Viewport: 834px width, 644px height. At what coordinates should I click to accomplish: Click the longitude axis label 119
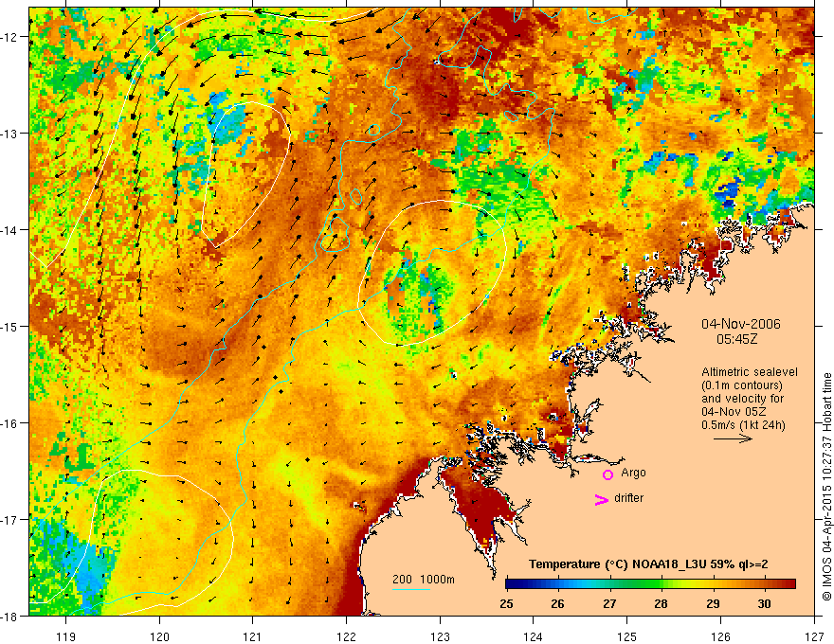[x=66, y=636]
